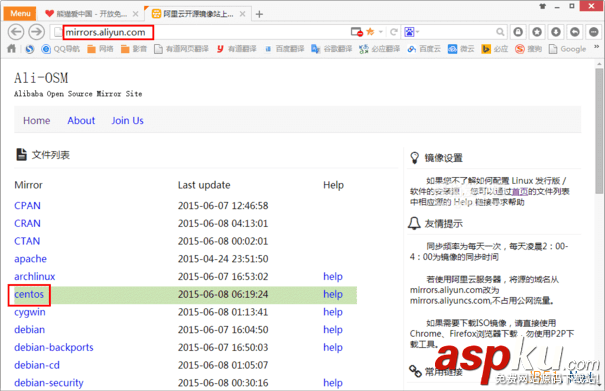Click the Join Us navigation link
This screenshot has height=391, width=605.
point(127,120)
